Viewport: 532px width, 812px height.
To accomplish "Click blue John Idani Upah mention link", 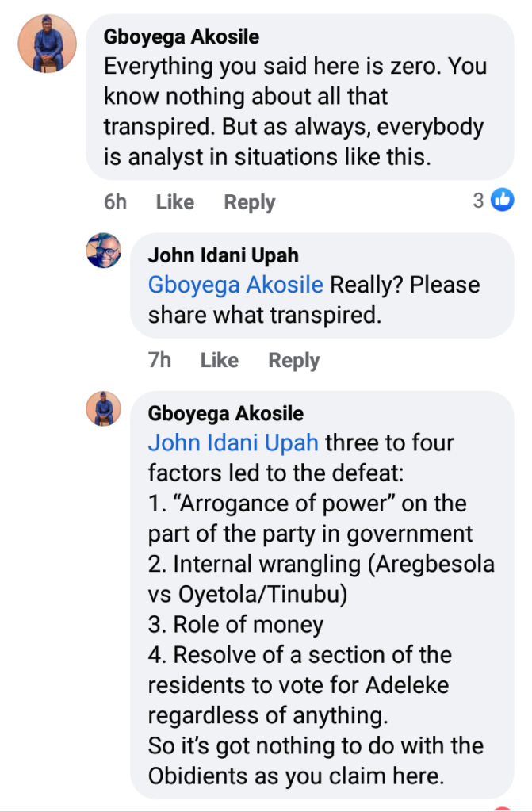I will click(234, 442).
